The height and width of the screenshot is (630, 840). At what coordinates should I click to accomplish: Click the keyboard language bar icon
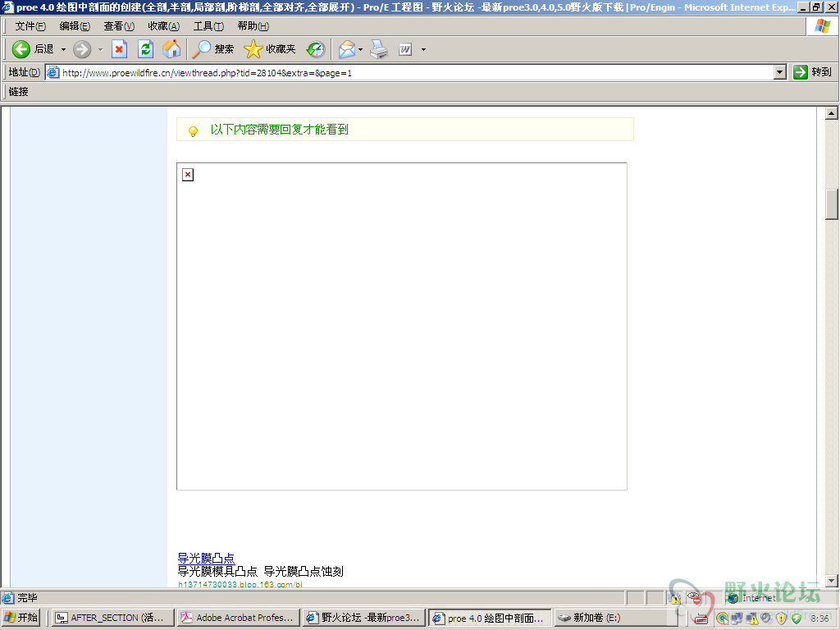[x=701, y=619]
